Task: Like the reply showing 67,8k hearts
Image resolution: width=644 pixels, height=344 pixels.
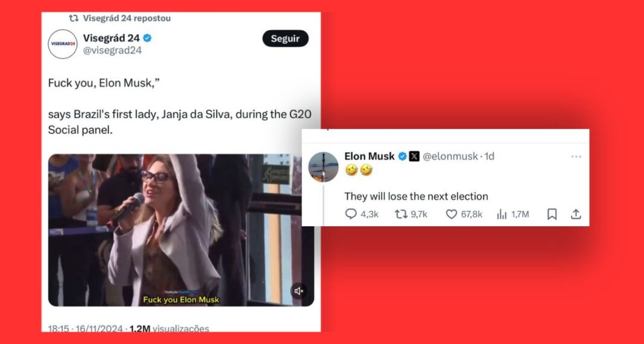Action: click(x=452, y=214)
